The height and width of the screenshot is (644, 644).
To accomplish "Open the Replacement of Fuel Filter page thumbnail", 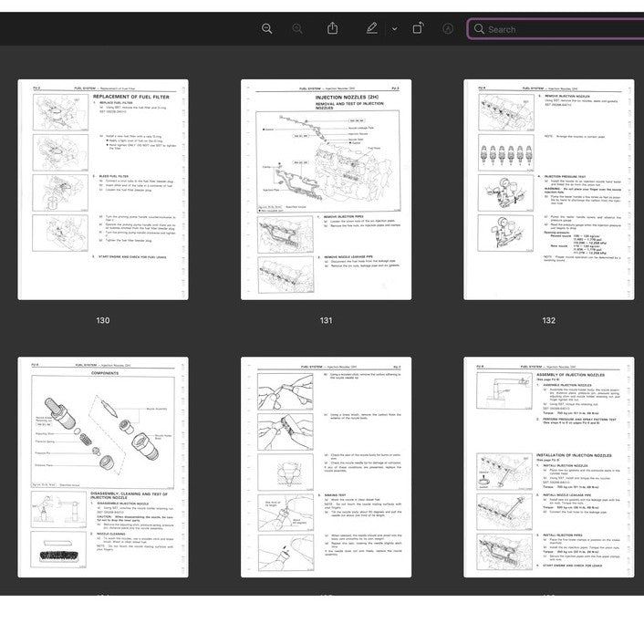I will [x=103, y=190].
